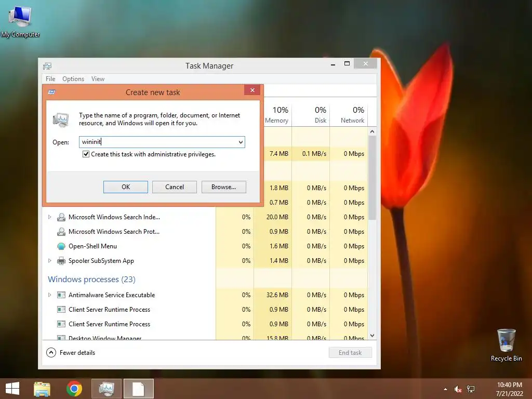This screenshot has width=532, height=399.
Task: Minimize the Task Manager window
Action: click(x=333, y=64)
